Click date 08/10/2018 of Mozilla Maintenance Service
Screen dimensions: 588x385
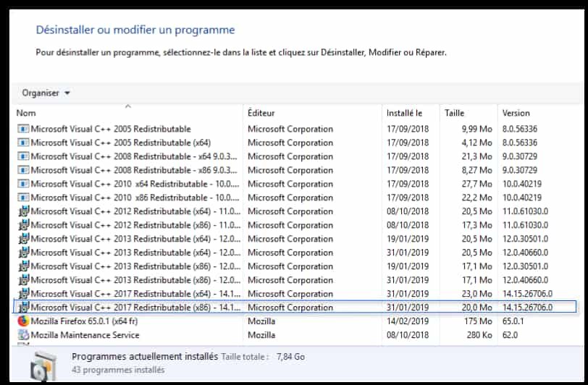click(x=408, y=335)
